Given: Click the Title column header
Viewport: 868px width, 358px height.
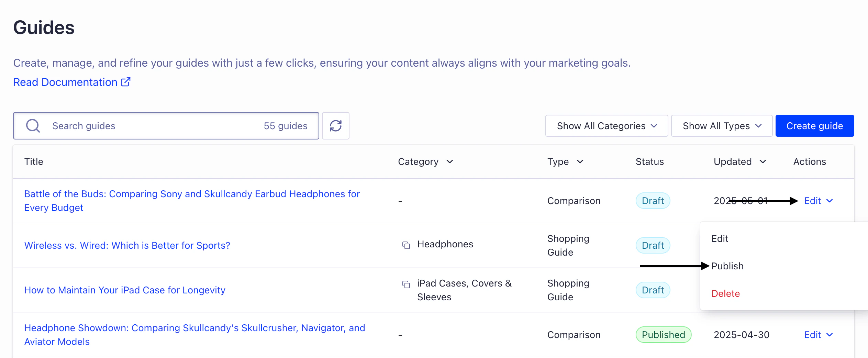Looking at the screenshot, I should click(x=34, y=161).
